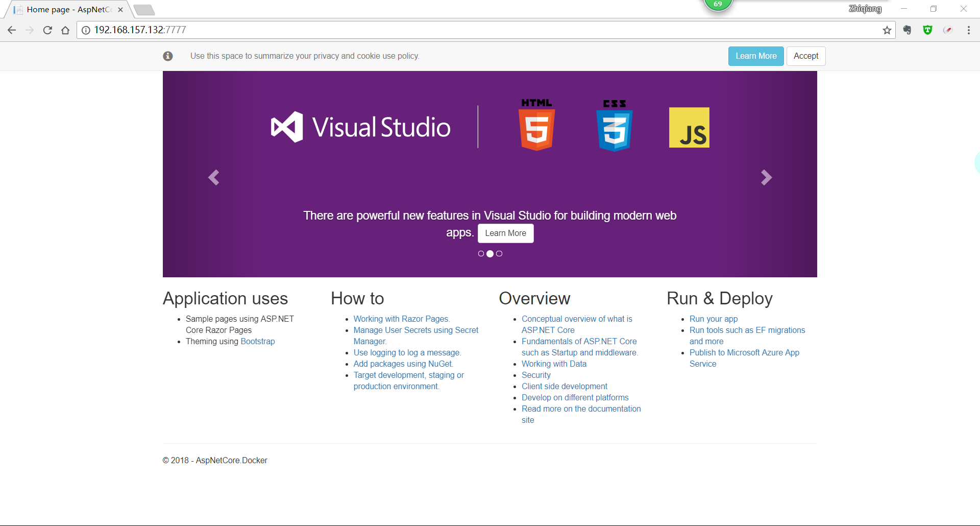Open Add packages using NuGet link
Image resolution: width=980 pixels, height=526 pixels.
[403, 364]
